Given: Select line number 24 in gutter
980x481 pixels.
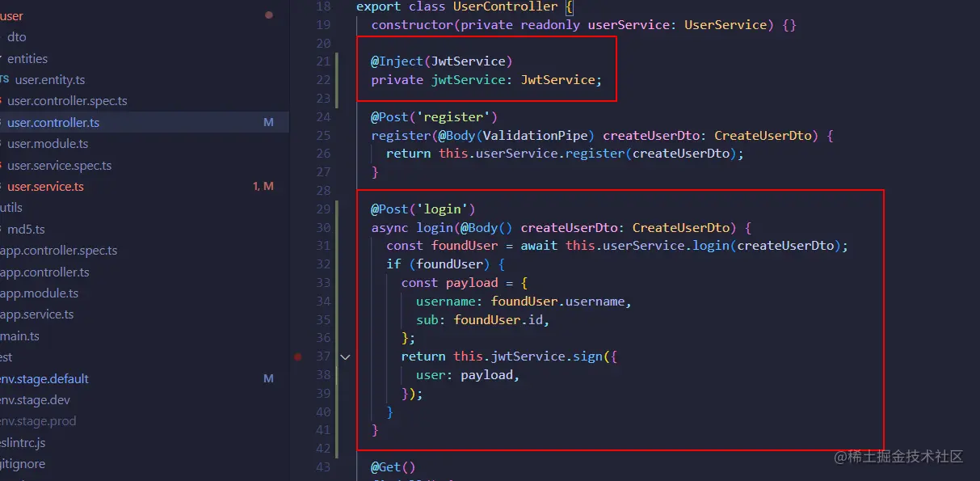Looking at the screenshot, I should 323,117.
